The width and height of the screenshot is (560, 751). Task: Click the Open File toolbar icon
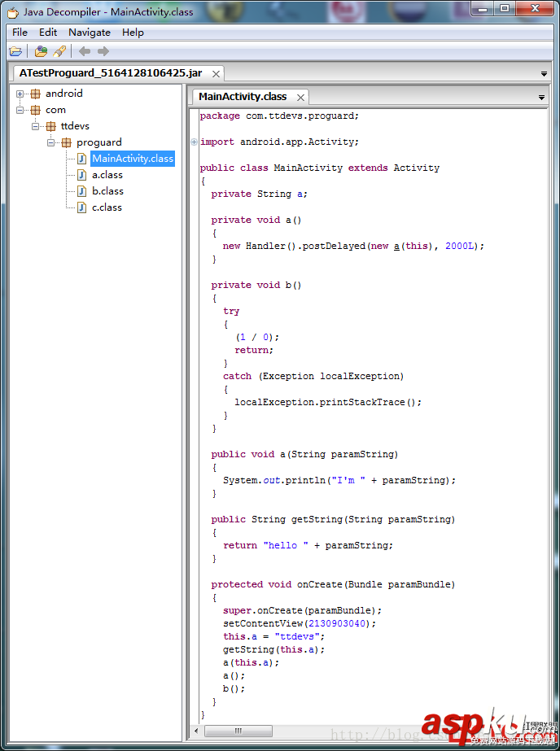15,51
